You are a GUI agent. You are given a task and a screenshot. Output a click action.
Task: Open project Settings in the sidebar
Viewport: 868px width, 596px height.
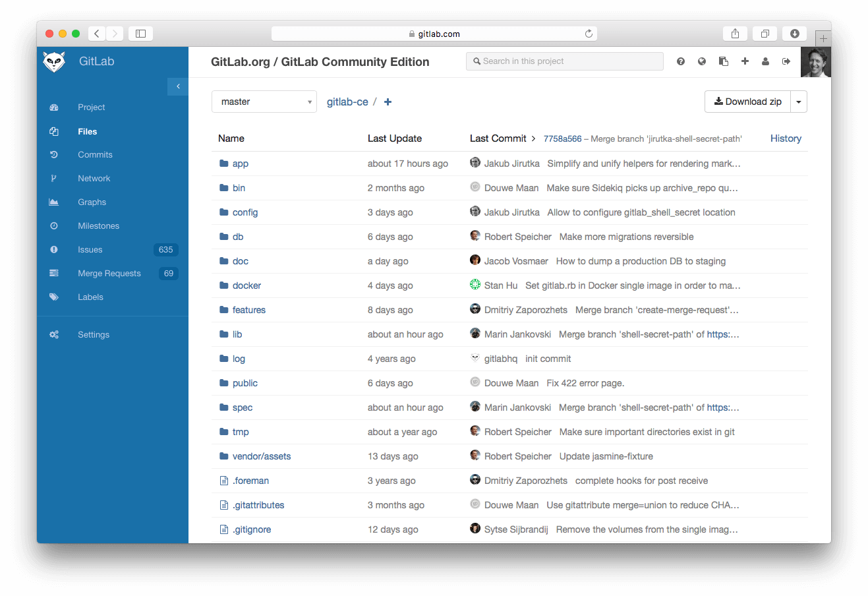(x=94, y=334)
